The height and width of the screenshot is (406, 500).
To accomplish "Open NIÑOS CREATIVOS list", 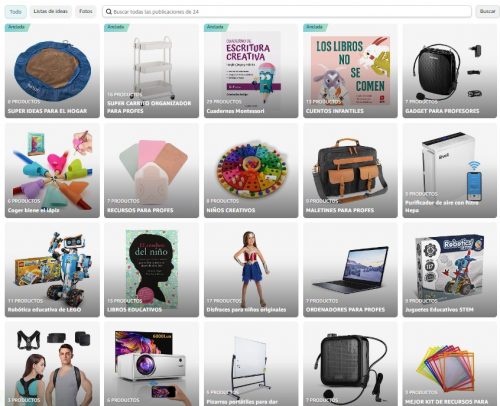I will click(251, 170).
